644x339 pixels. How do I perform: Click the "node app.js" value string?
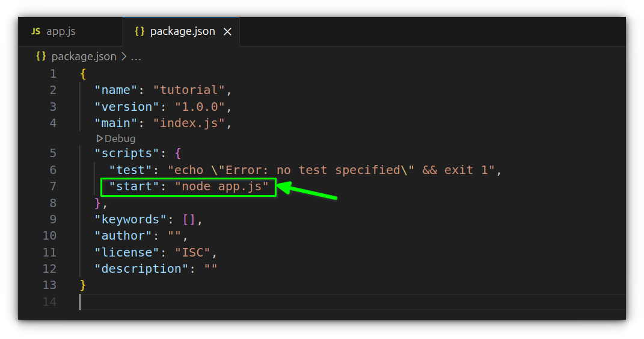(222, 187)
